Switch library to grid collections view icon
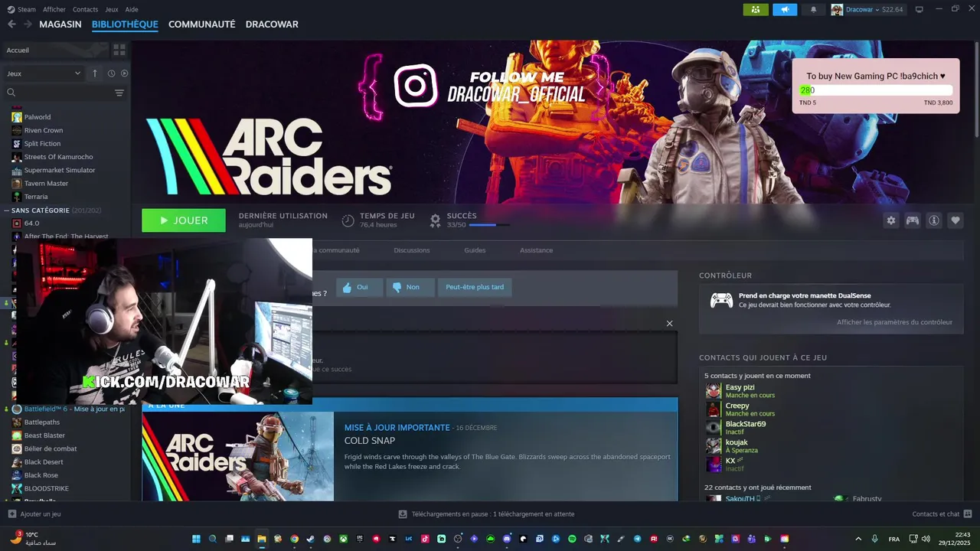The image size is (980, 551). [119, 50]
